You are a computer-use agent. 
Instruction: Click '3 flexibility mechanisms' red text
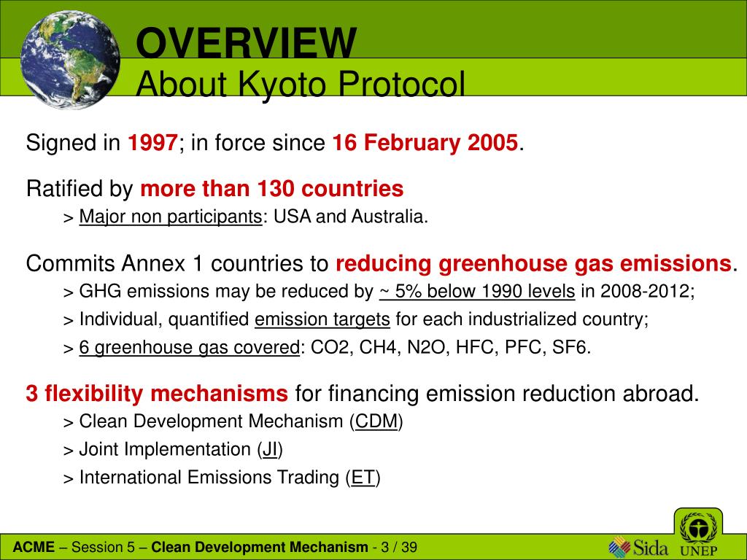[157, 393]
